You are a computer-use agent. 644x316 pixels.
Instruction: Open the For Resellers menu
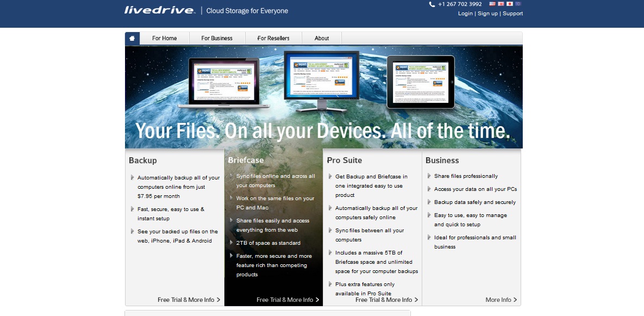pos(273,38)
